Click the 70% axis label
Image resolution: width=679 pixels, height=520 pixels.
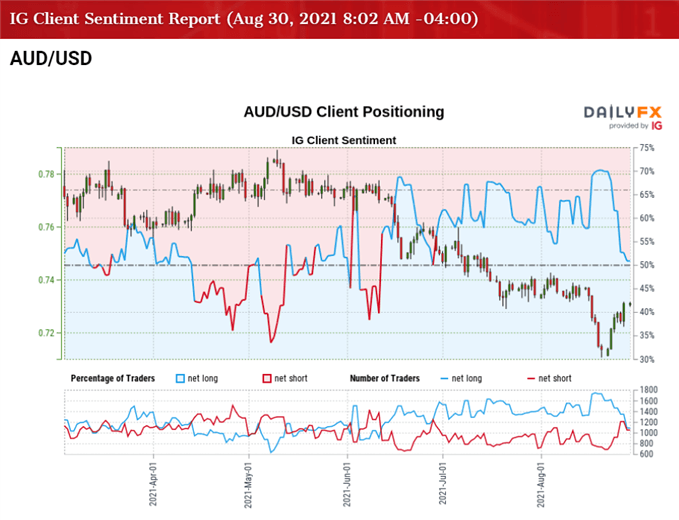(x=647, y=171)
